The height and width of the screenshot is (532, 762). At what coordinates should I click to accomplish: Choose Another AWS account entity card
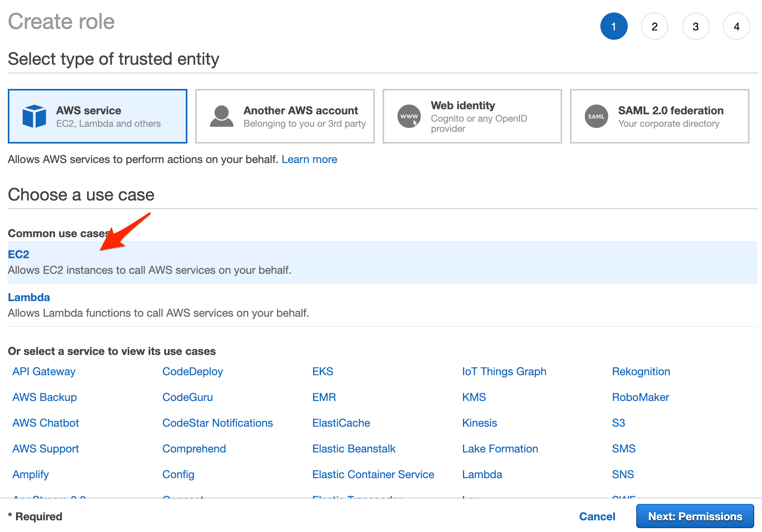pos(285,116)
